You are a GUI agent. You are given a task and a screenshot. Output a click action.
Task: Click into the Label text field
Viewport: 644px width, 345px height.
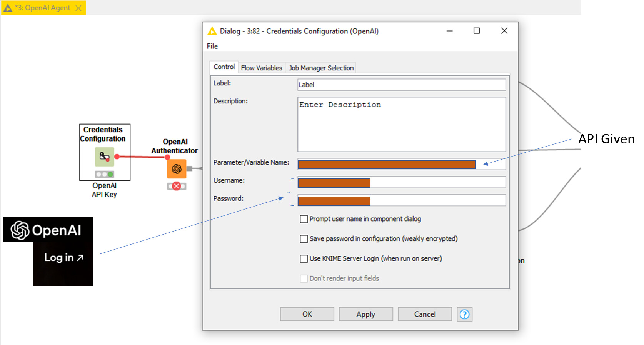coord(401,85)
